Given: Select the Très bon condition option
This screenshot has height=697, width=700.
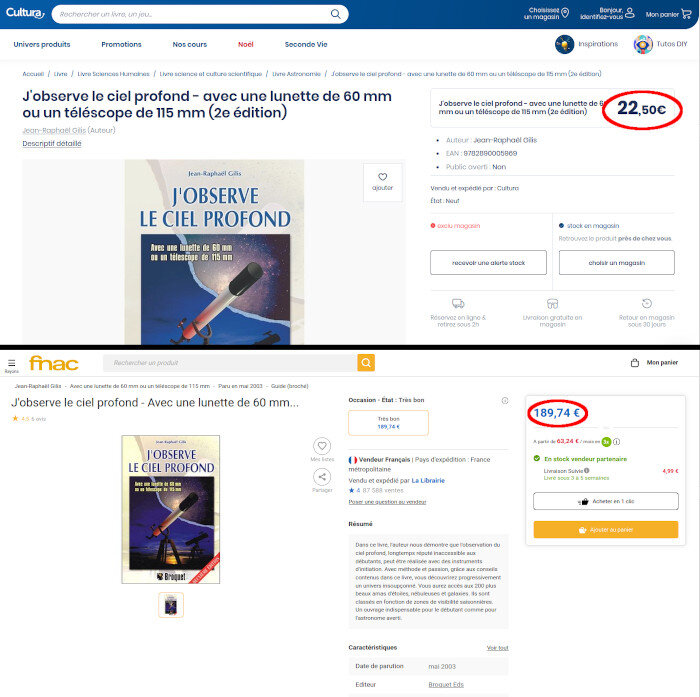Looking at the screenshot, I should [x=388, y=423].
